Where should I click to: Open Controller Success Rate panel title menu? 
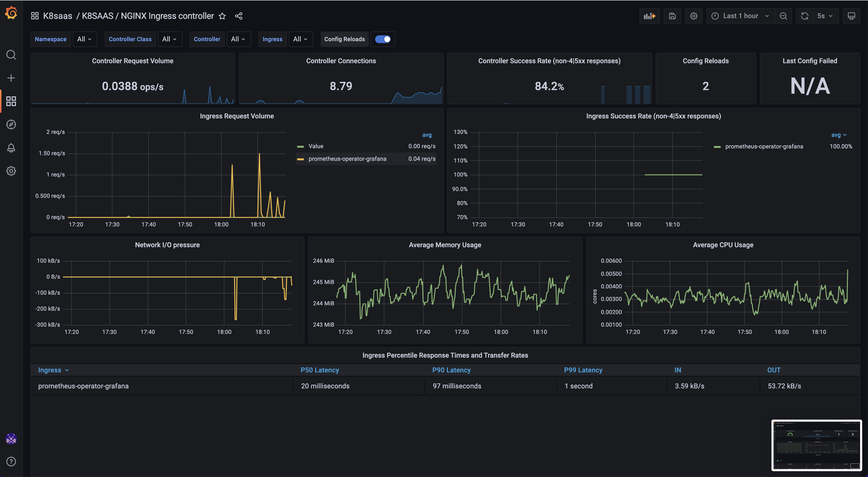(549, 61)
